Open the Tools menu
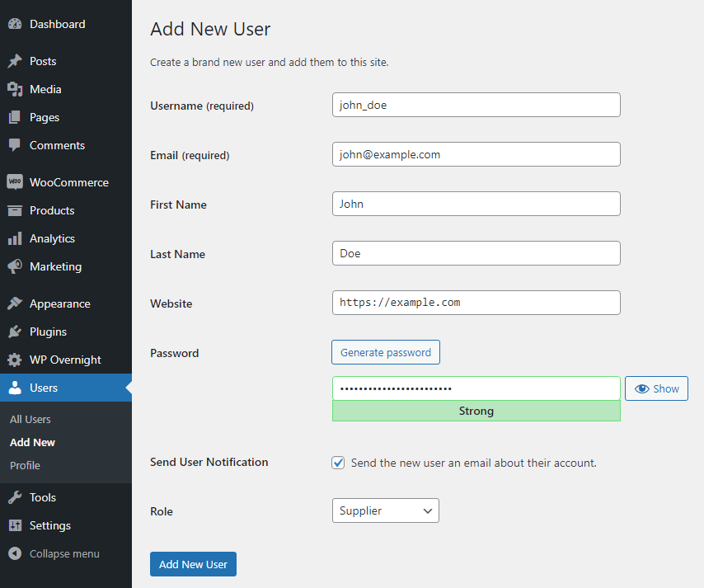 coord(43,497)
